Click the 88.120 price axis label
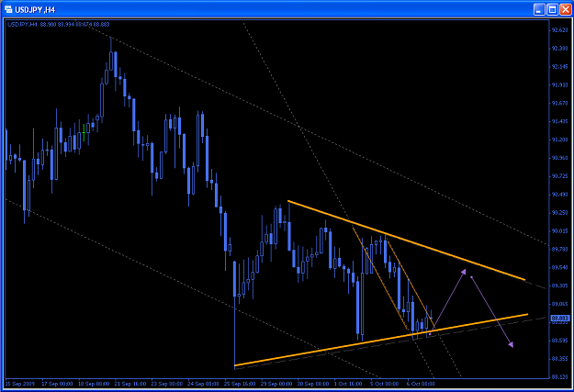 tap(560, 376)
